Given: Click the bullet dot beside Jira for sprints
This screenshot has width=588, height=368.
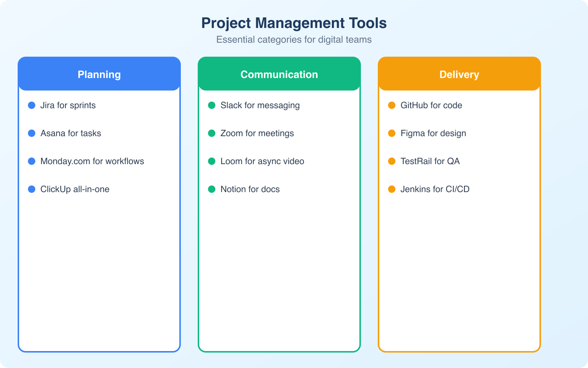Looking at the screenshot, I should [x=31, y=105].
